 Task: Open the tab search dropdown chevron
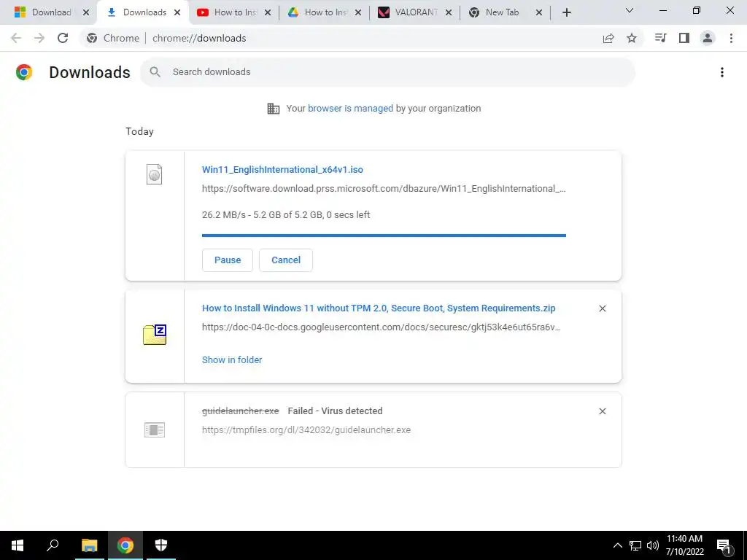pyautogui.click(x=630, y=10)
